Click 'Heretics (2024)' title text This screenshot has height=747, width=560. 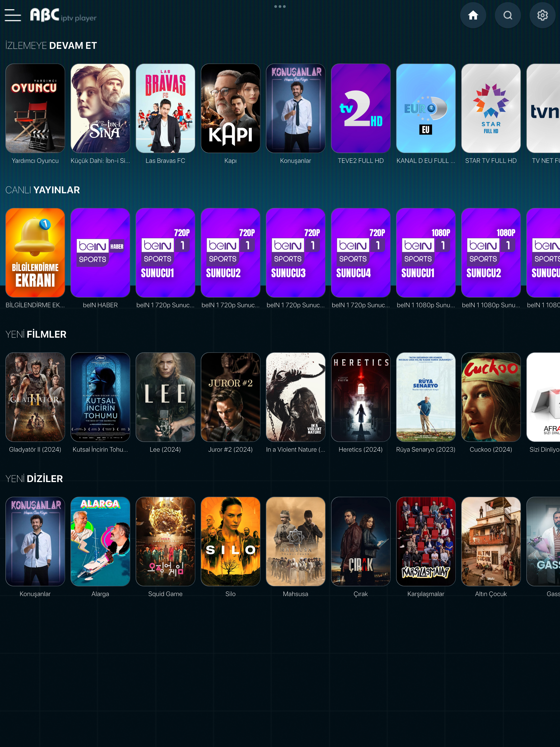361,450
